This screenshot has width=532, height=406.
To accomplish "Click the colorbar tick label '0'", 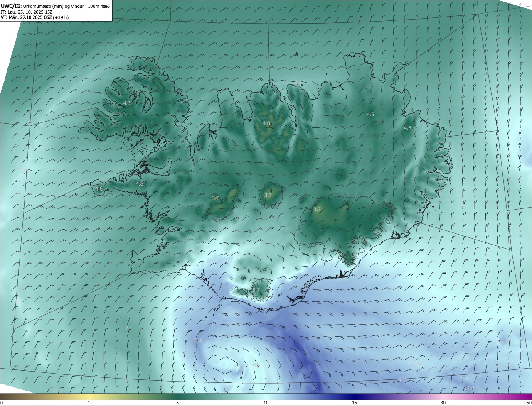I will pyautogui.click(x=1, y=403).
